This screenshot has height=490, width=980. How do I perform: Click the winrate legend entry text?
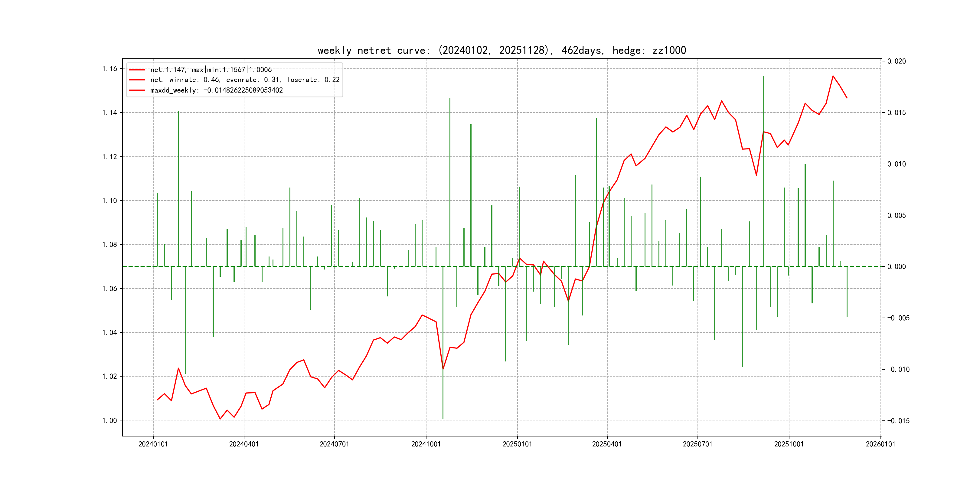[x=245, y=80]
